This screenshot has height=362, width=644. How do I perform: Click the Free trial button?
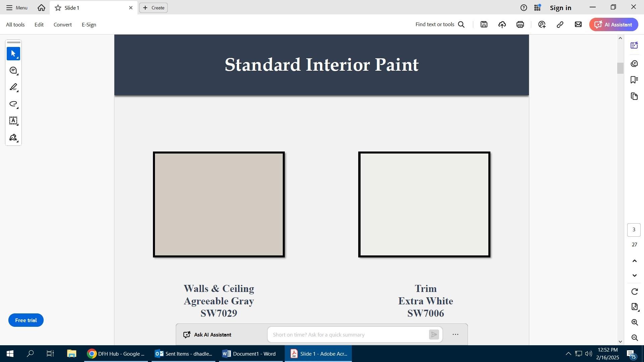[26, 320]
